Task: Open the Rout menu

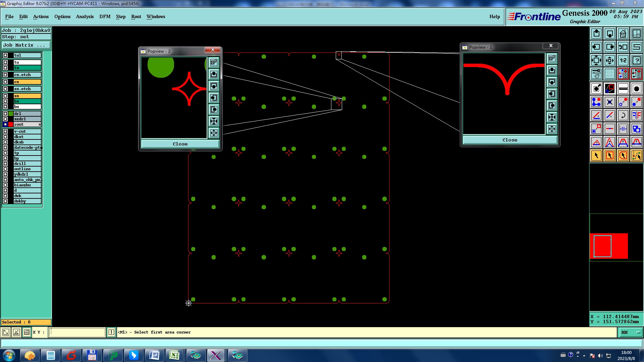Action: tap(136, 16)
